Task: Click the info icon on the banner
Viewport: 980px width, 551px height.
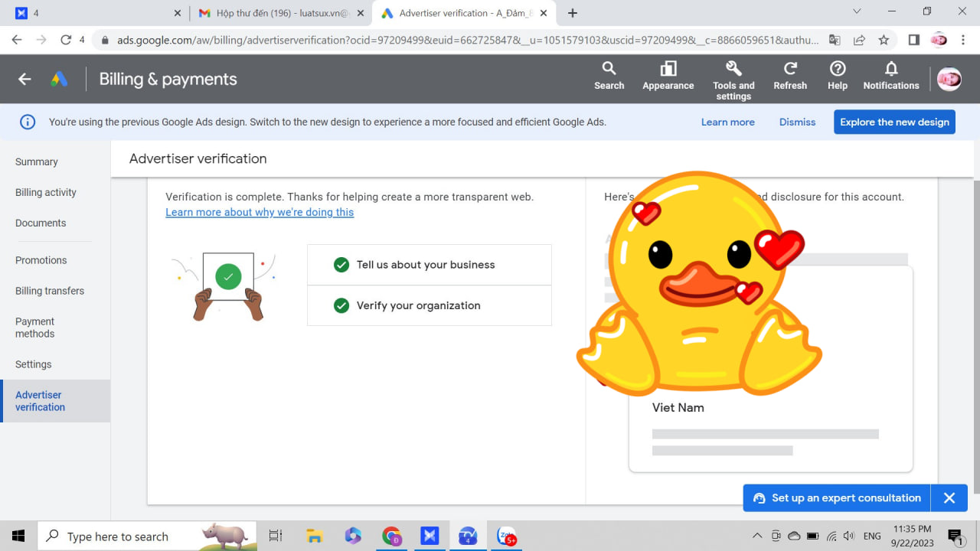Action: (x=28, y=122)
